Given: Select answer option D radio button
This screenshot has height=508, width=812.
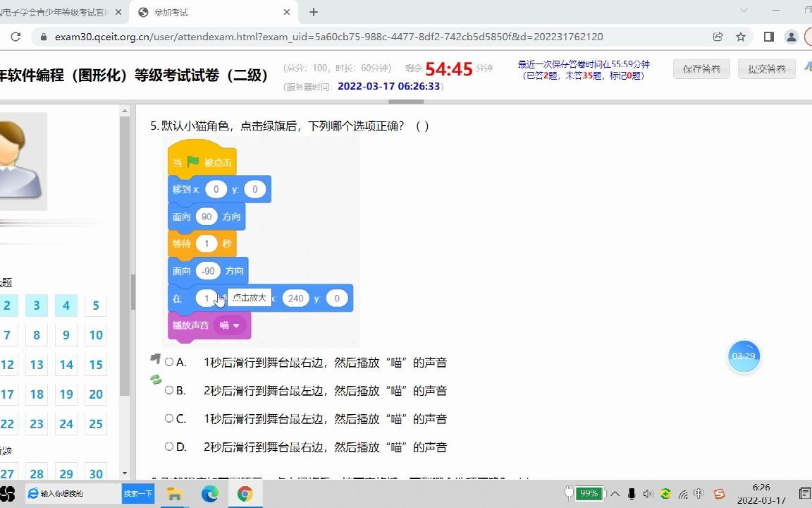Looking at the screenshot, I should pyautogui.click(x=169, y=446).
